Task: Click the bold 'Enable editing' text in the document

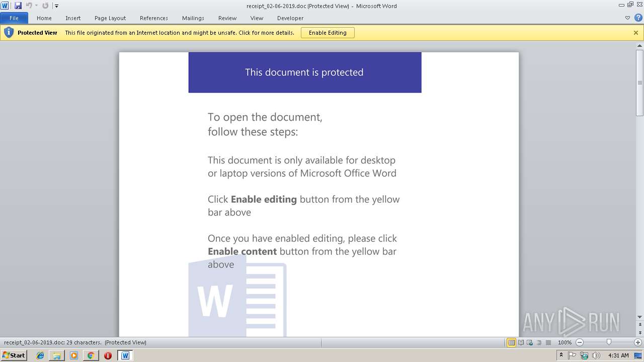Action: (x=264, y=200)
